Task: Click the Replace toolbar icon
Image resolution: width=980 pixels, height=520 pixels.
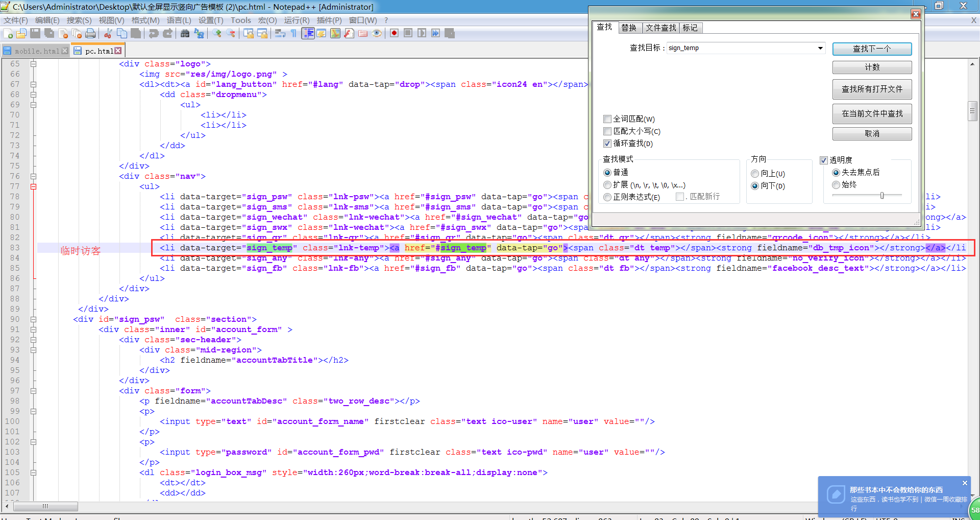Action: coord(199,33)
